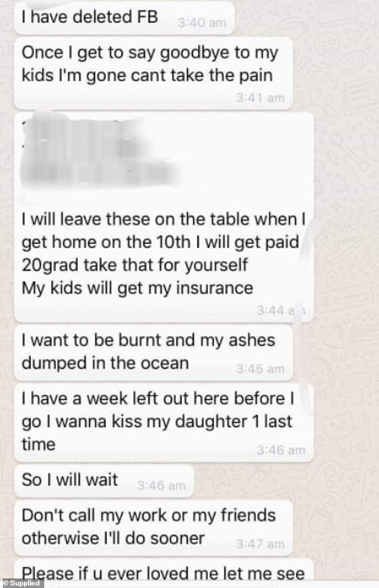The image size is (379, 588).
Task: Tap the 3:47 am timestamp
Action: click(260, 544)
